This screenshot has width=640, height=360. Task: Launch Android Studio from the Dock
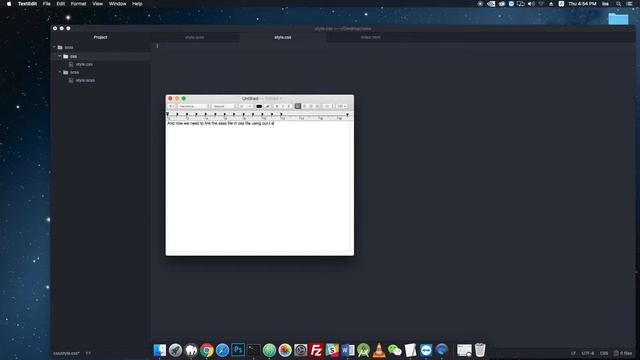point(363,350)
